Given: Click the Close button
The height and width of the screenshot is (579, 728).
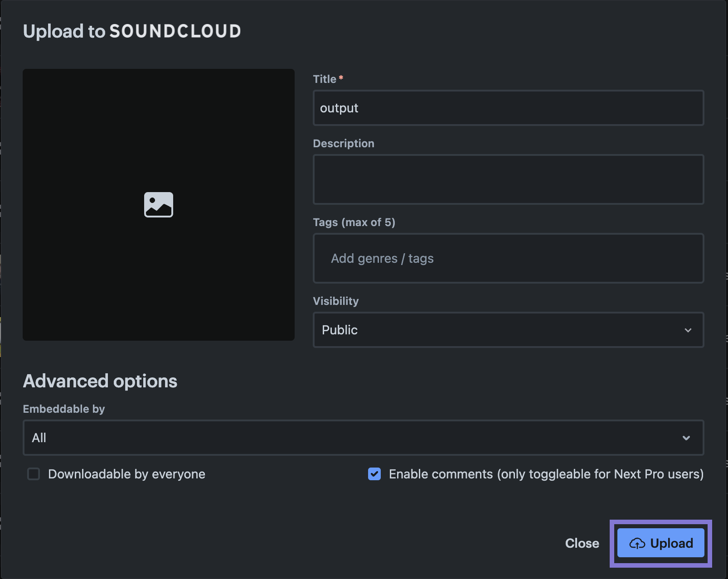Looking at the screenshot, I should click(x=582, y=543).
